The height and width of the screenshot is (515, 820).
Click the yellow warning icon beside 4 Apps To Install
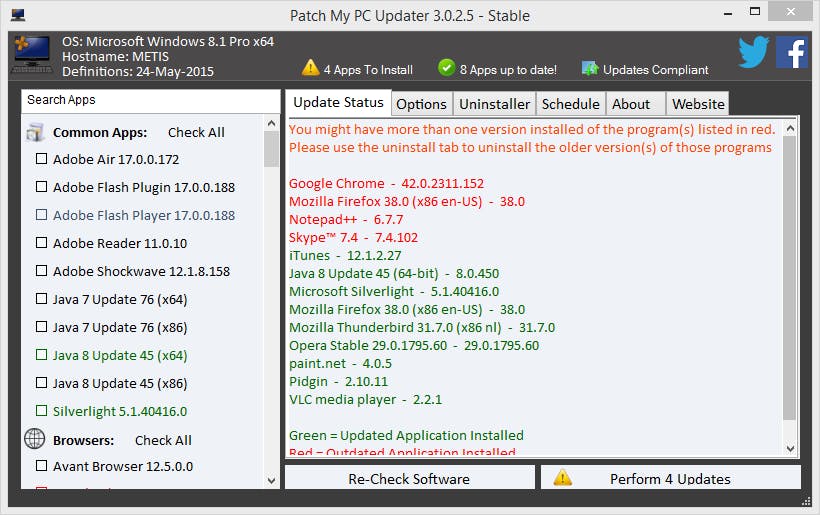click(x=311, y=67)
